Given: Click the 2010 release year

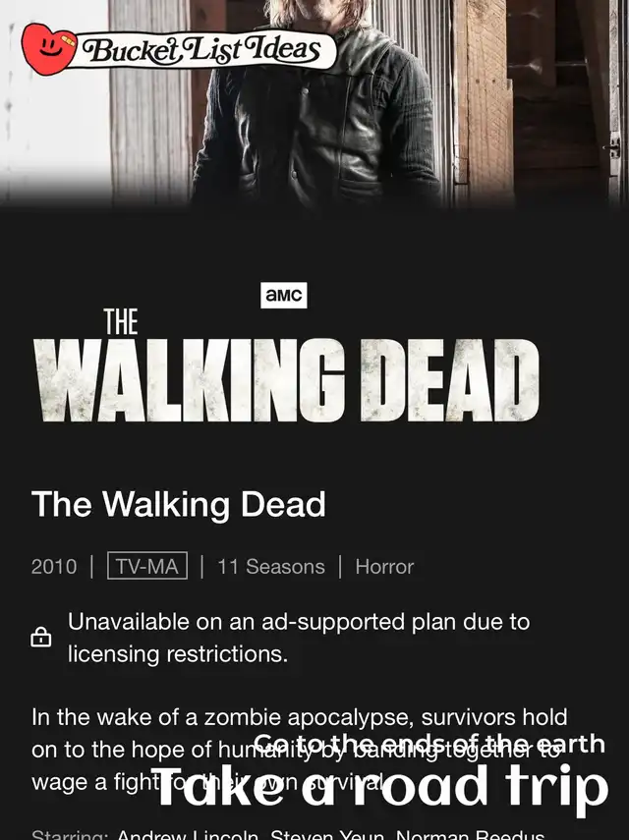Looking at the screenshot, I should pos(54,566).
